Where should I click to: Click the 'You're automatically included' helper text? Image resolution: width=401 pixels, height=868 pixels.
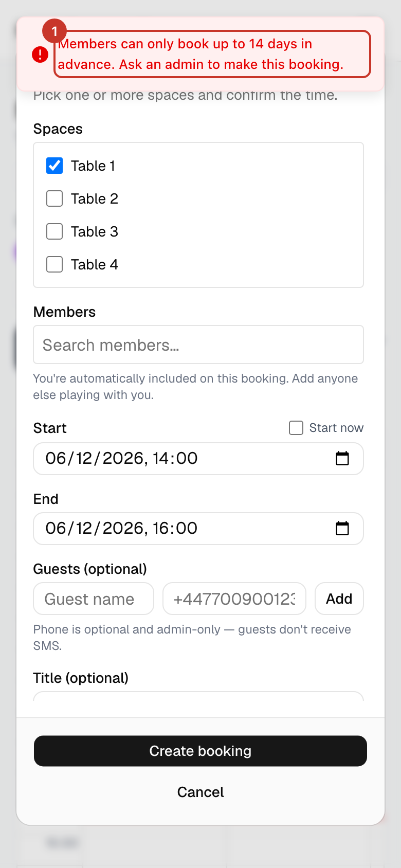pyautogui.click(x=195, y=386)
